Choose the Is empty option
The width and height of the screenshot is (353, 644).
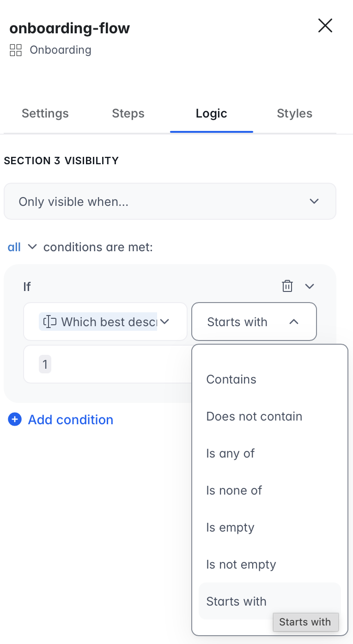coord(231,527)
